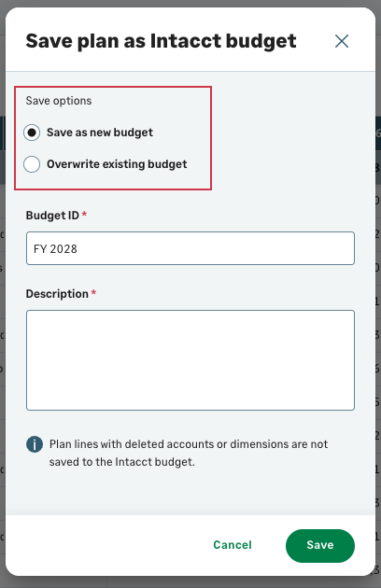Viewport: 381px width, 588px height.
Task: Click the dialog title Save plan as Intacct budget
Action: tap(161, 41)
